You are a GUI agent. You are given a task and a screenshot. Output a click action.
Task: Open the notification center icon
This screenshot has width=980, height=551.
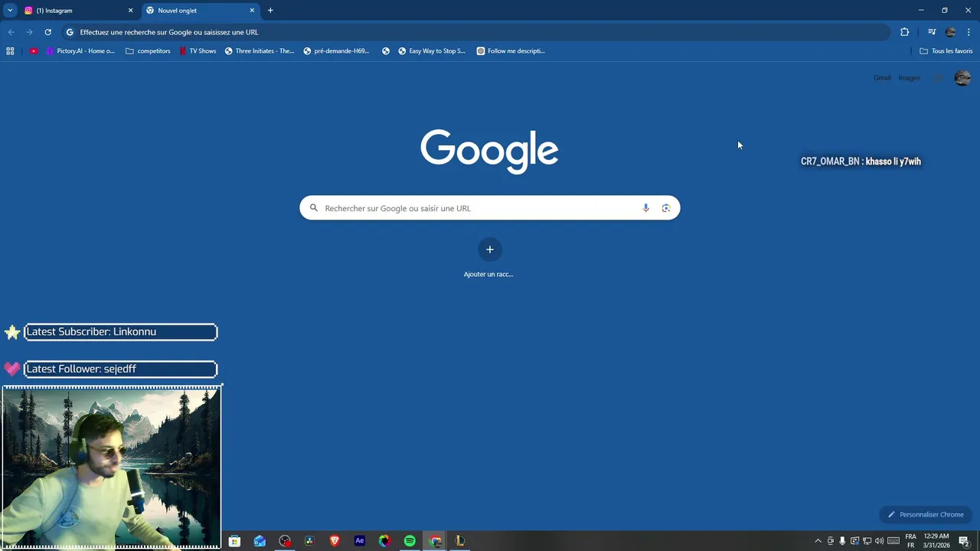(964, 541)
